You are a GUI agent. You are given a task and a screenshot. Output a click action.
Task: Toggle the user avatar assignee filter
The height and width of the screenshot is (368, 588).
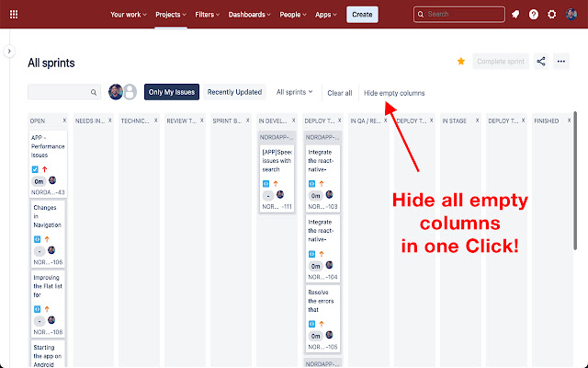point(116,92)
